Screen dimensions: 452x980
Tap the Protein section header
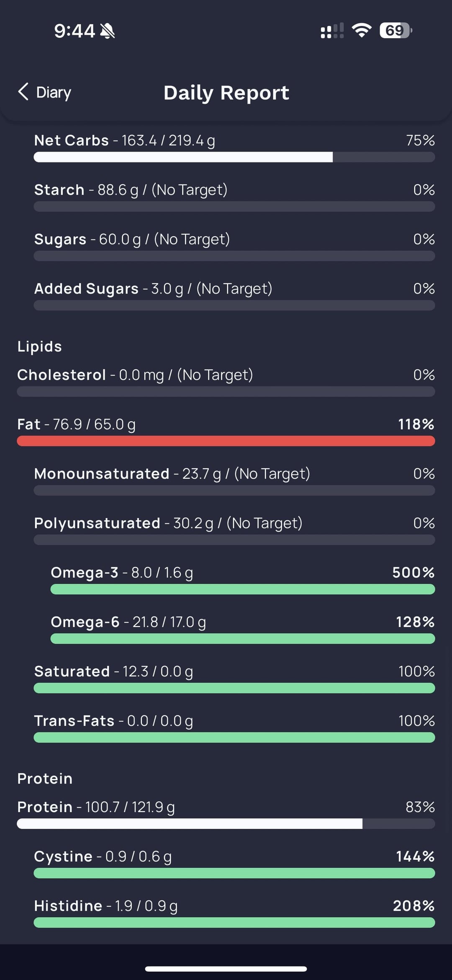tap(45, 779)
